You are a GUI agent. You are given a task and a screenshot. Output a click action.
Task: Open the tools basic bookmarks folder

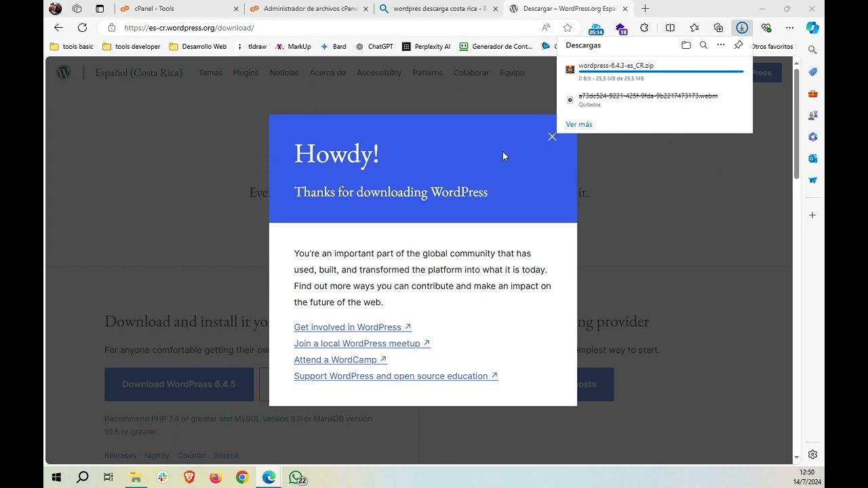[72, 47]
